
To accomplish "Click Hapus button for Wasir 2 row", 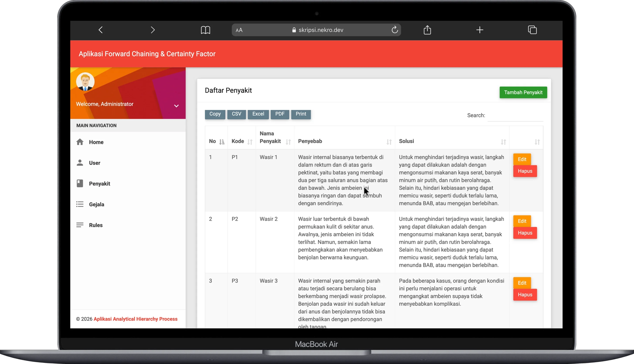I will pos(525,233).
